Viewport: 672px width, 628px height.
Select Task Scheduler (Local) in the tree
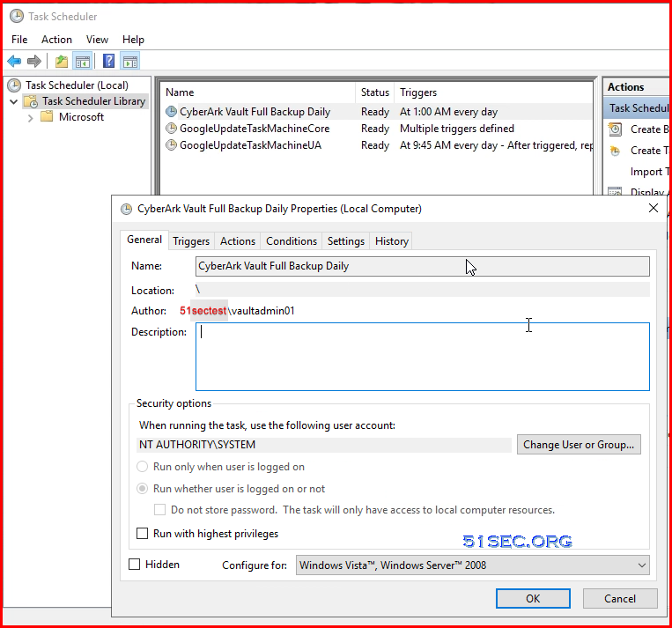coord(77,85)
